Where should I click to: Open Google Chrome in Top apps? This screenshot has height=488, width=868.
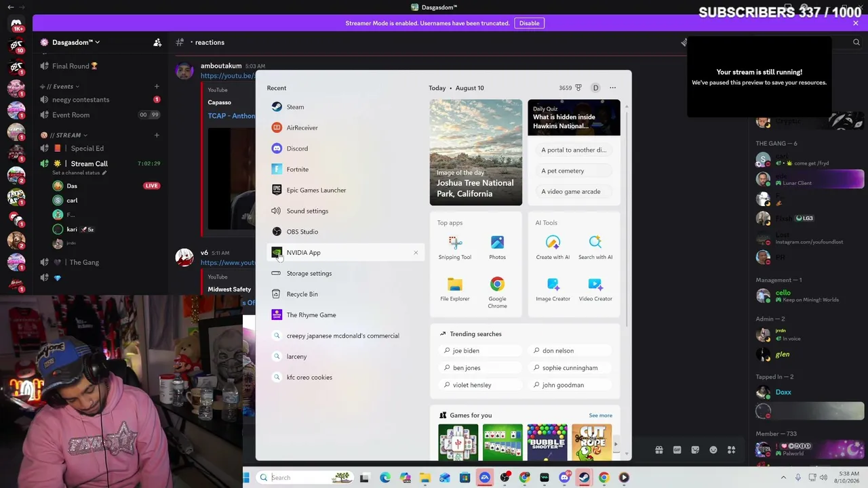click(x=497, y=293)
